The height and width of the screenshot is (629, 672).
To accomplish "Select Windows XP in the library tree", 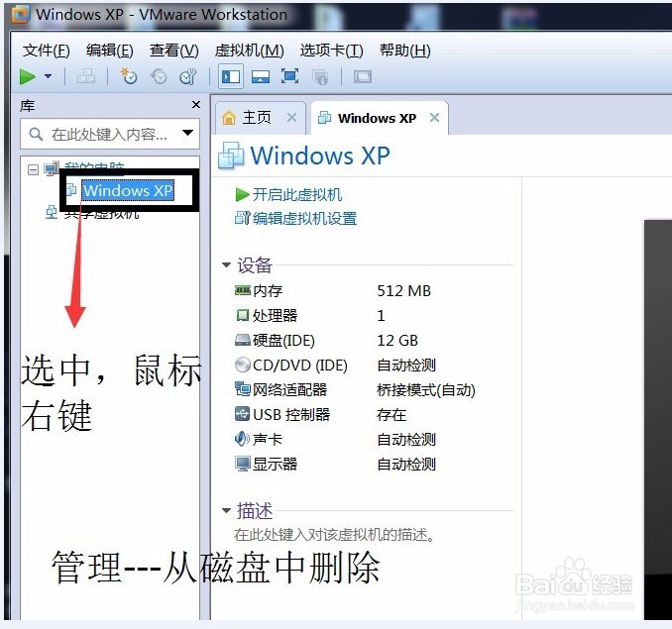I will tap(128, 190).
